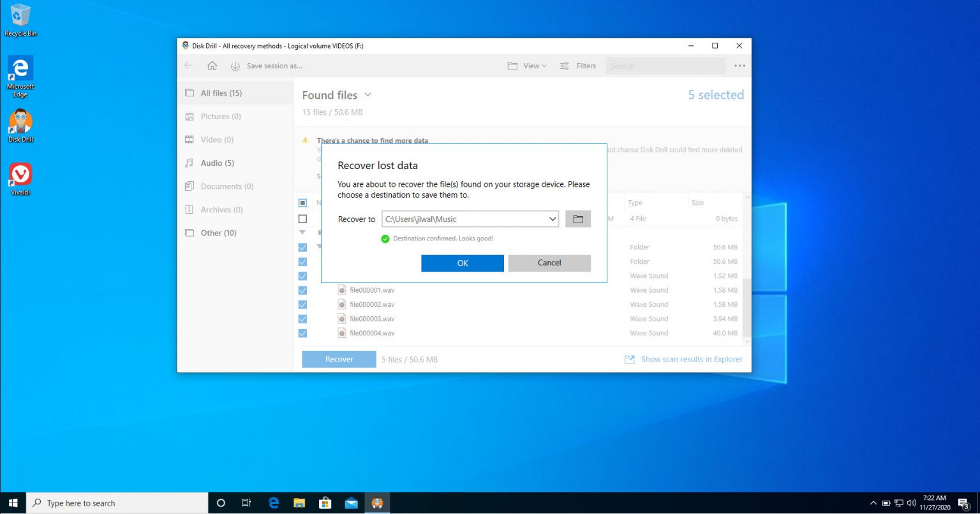
Task: Expand the Found files dropdown chevron
Action: [x=368, y=94]
